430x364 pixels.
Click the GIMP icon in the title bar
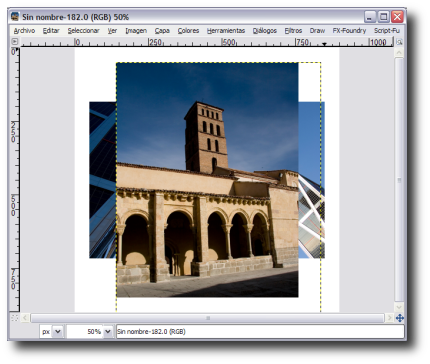point(15,16)
